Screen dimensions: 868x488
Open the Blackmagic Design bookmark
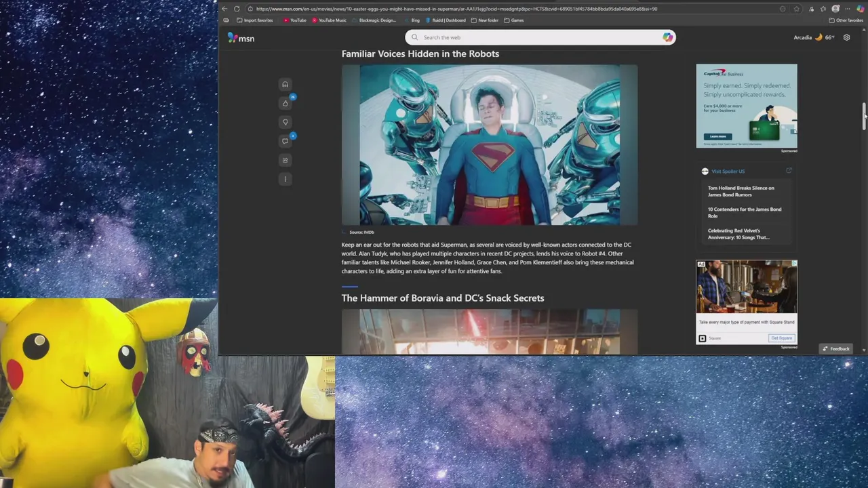[x=374, y=20]
